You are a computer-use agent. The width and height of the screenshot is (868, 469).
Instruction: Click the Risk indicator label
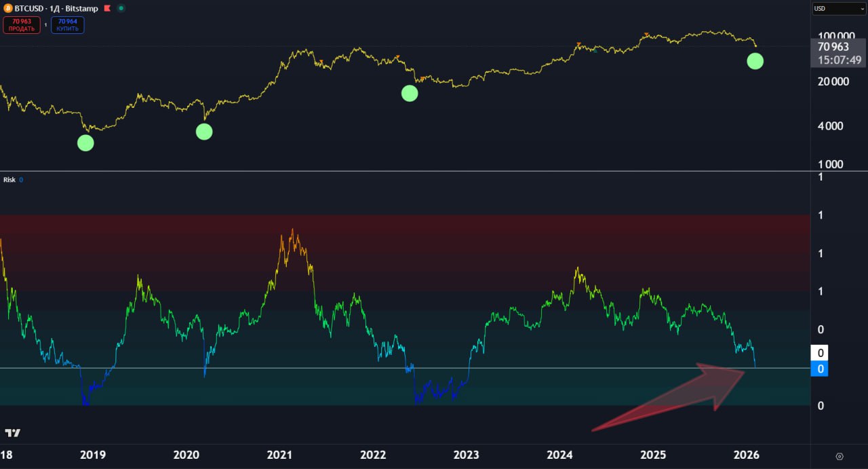click(9, 180)
